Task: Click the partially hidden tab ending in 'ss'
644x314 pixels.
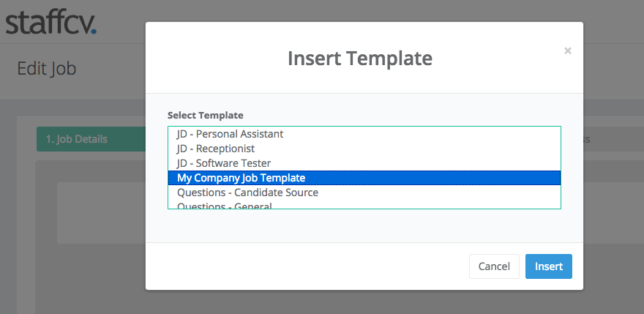Action: (586, 139)
